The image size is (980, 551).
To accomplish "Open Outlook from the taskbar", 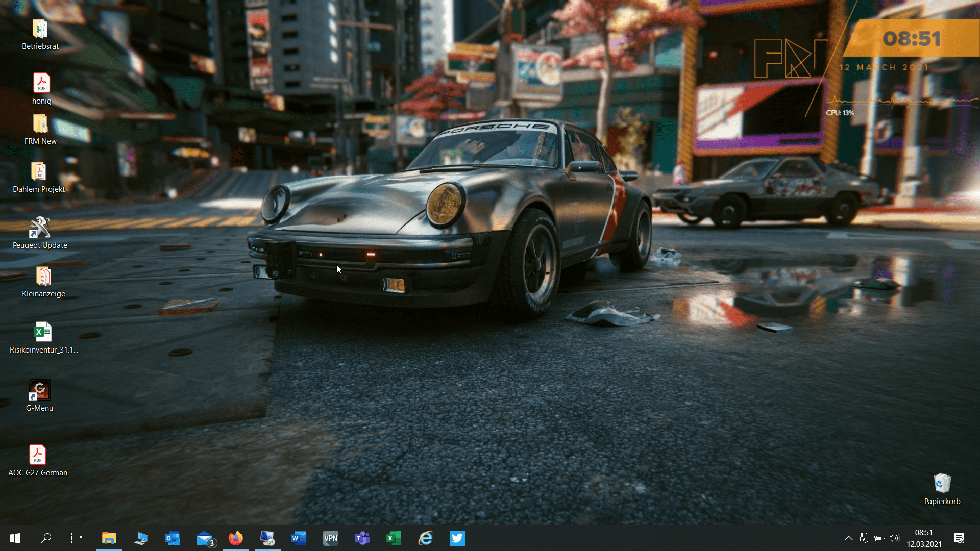I will click(x=173, y=538).
